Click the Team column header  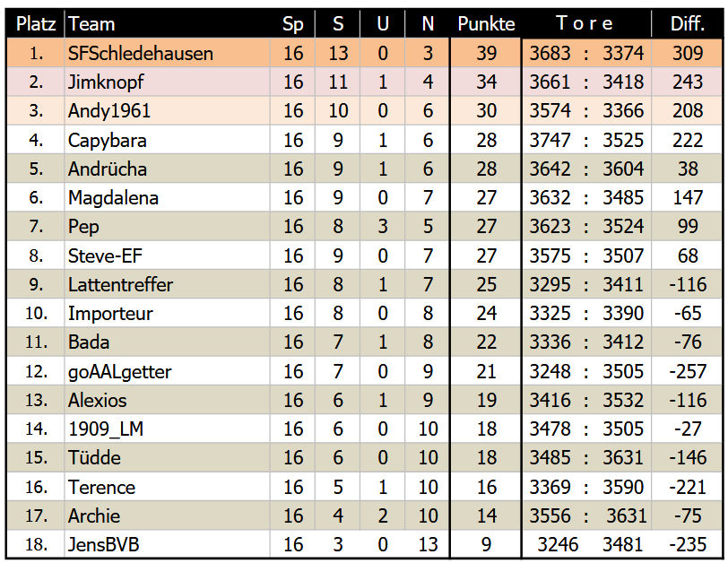tap(91, 24)
